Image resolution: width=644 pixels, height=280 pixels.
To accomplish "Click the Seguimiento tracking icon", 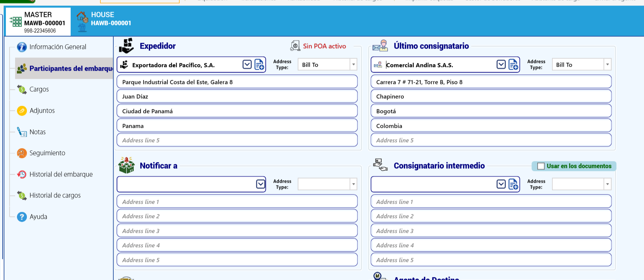I will coord(22,153).
